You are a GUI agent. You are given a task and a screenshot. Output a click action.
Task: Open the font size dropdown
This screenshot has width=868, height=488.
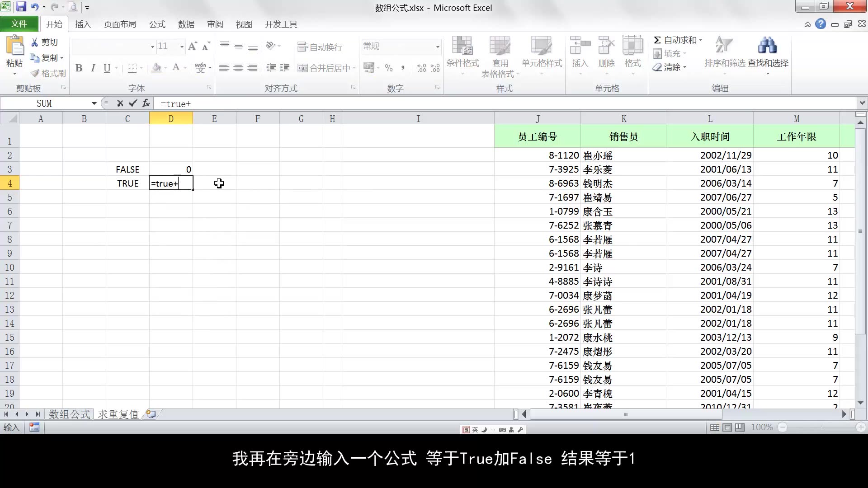click(x=181, y=46)
